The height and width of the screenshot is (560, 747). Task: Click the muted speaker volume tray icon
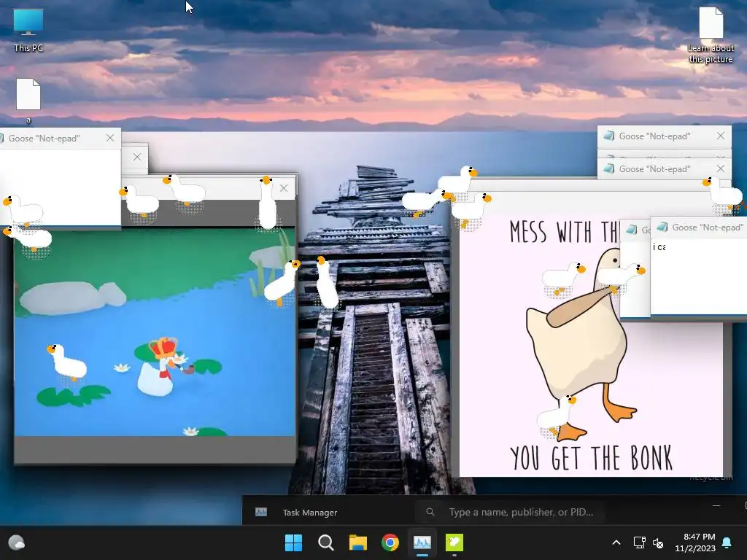pyautogui.click(x=658, y=542)
